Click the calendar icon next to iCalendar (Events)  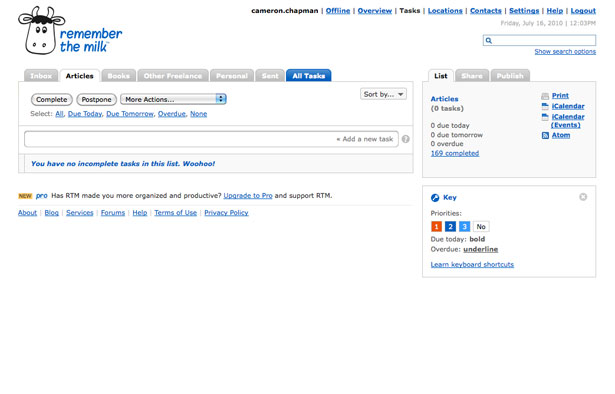coord(545,117)
